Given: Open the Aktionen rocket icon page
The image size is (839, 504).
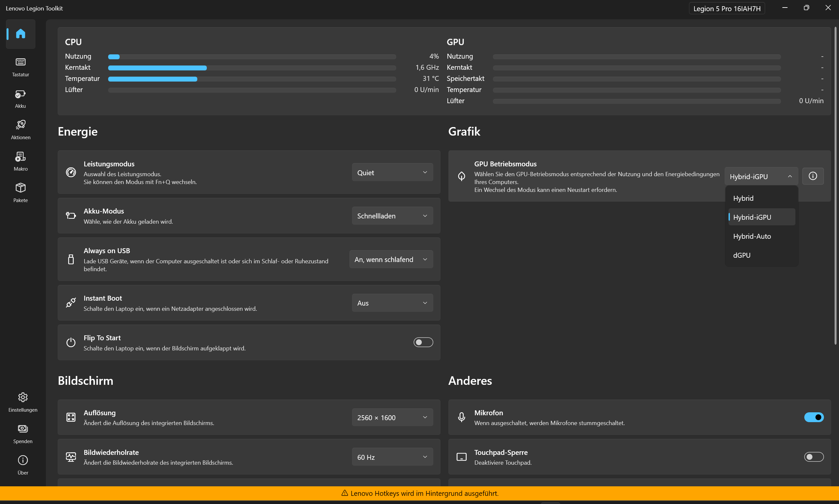Looking at the screenshot, I should 20,129.
